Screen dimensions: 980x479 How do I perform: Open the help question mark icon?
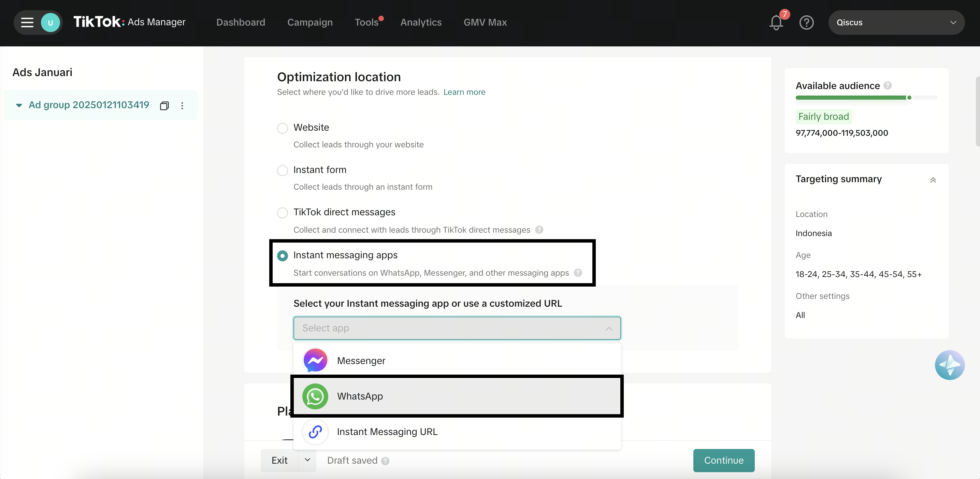point(807,23)
